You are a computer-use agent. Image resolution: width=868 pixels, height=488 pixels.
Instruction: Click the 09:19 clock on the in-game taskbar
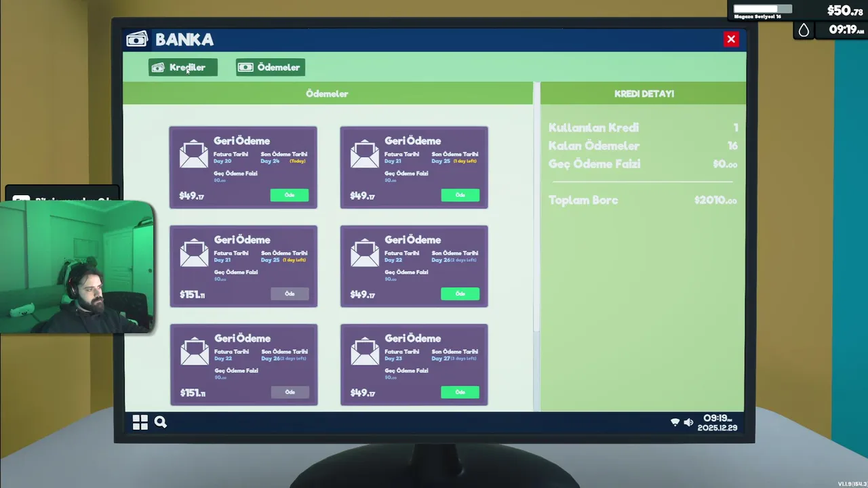(x=716, y=418)
